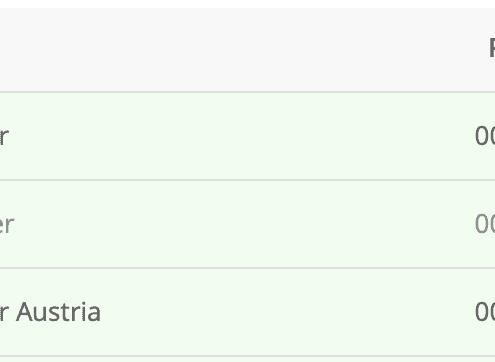Viewport: 495px width, 362px height.
Task: Click the greyed "er" text in middle row
Action: click(7, 225)
